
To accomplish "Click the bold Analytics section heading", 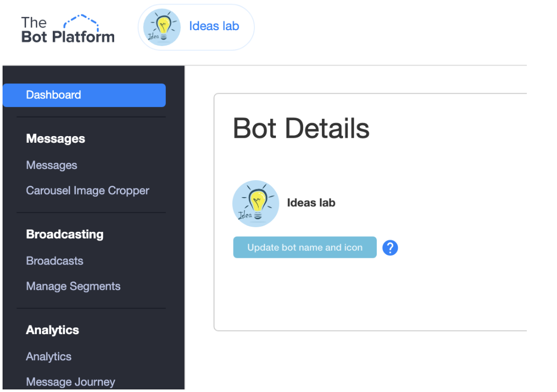I will (52, 330).
